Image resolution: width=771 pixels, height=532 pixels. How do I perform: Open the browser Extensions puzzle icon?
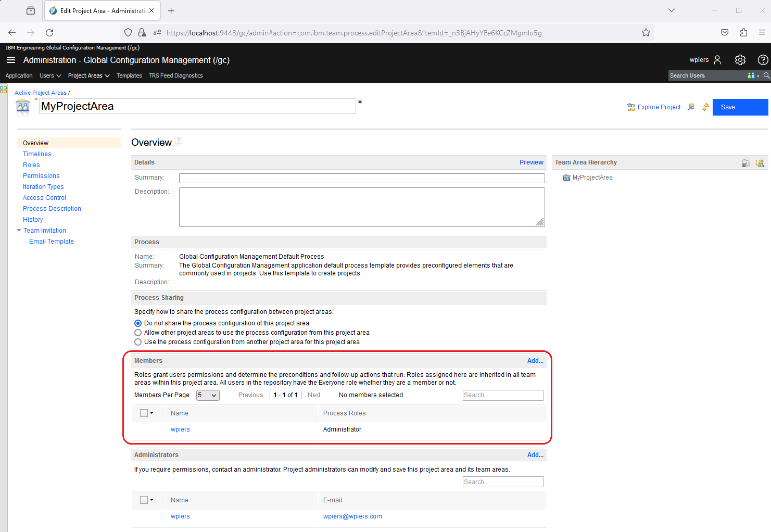(x=743, y=32)
